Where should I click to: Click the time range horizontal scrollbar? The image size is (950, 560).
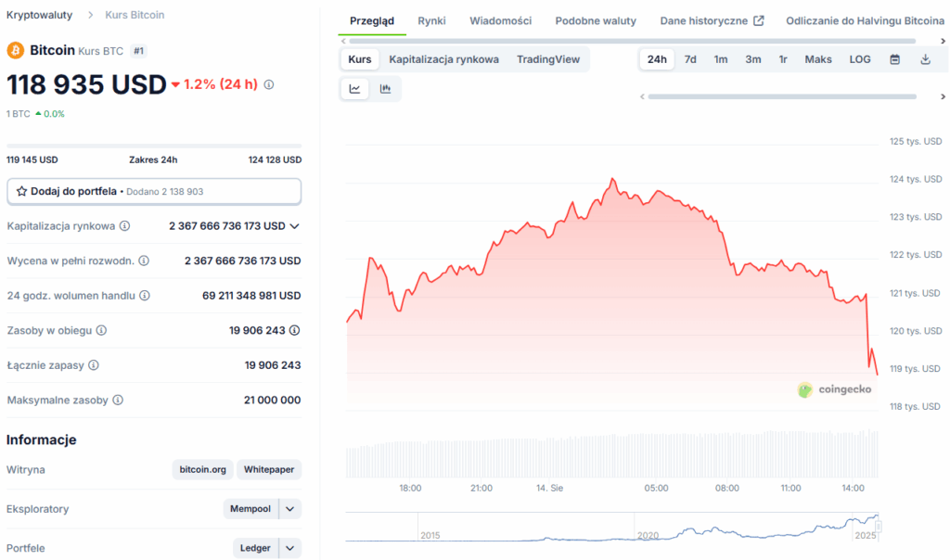click(782, 96)
